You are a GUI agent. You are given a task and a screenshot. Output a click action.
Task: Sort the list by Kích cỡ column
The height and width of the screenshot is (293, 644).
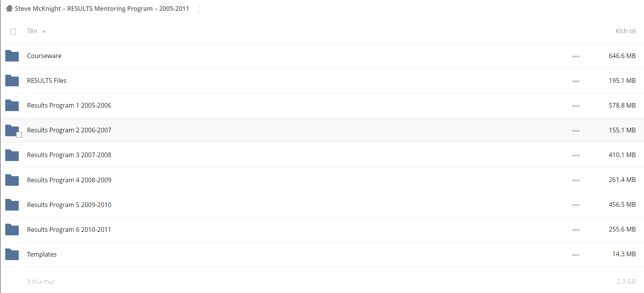(x=625, y=31)
